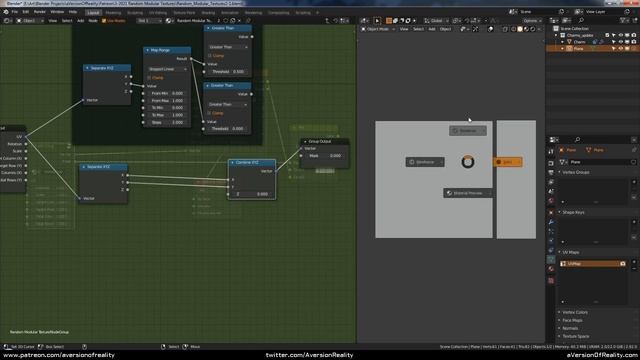
Task: Switch to the Sculpting workspace tab
Action: point(135,13)
